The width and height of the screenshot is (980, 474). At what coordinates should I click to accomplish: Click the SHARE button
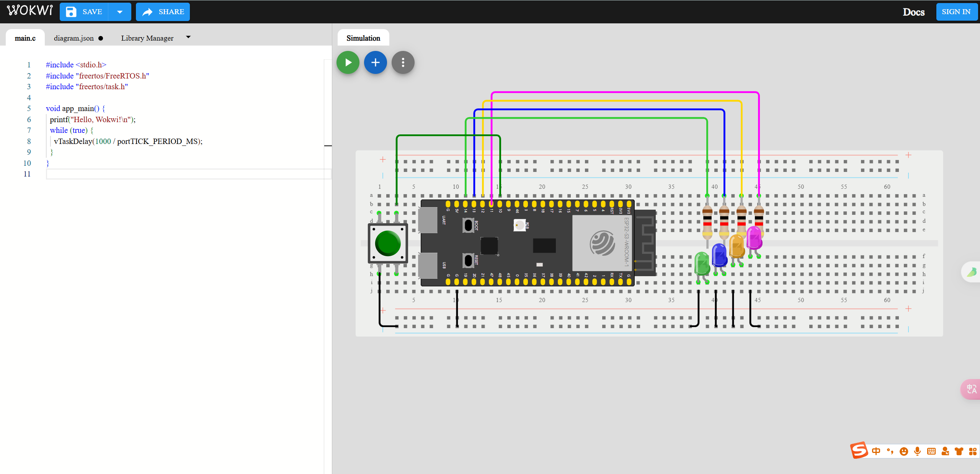[x=163, y=12]
